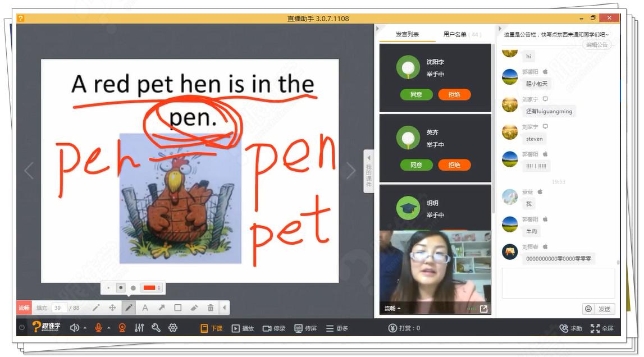Click the chat message input box
Image resolution: width=644 pixels, height=357 pixels.
pos(558,283)
